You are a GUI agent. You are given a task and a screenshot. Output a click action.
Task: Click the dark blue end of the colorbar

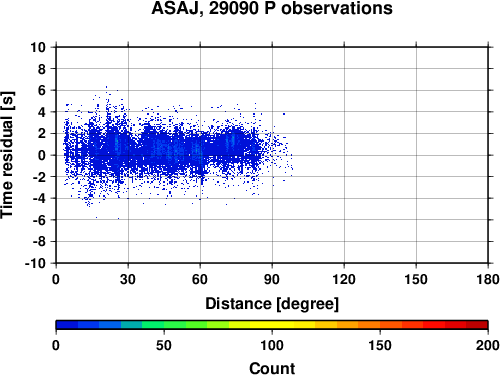tap(67, 325)
